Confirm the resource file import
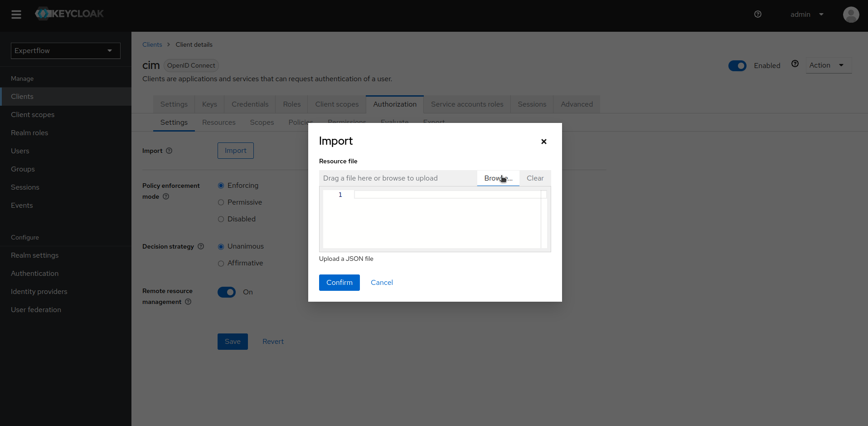 click(339, 282)
